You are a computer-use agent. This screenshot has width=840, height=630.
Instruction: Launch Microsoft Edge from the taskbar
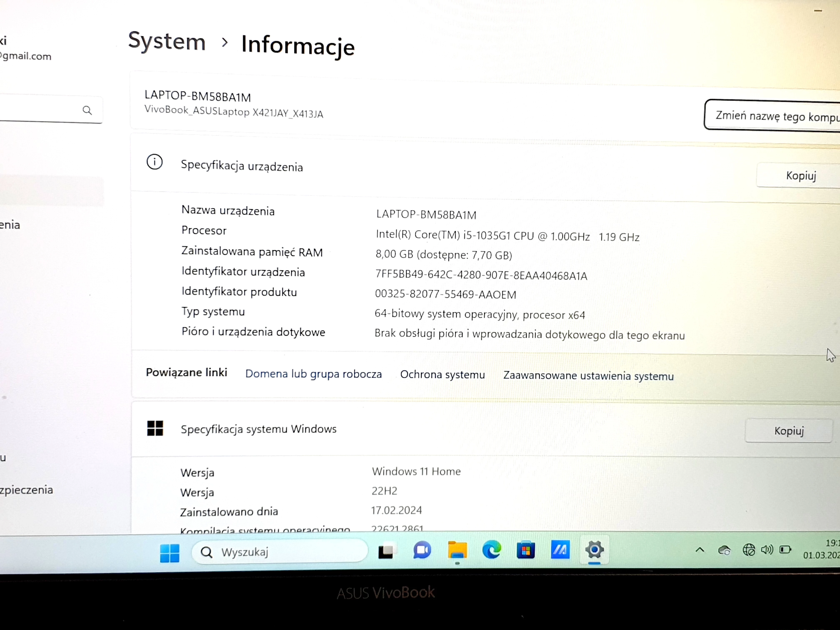coord(491,550)
